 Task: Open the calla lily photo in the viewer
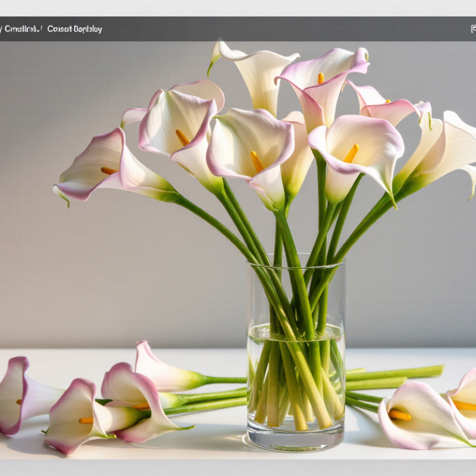[238, 250]
